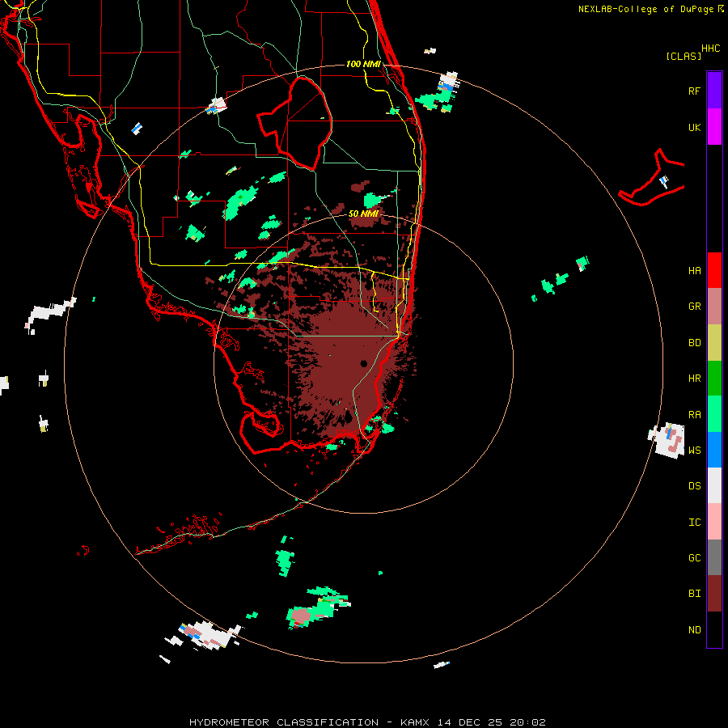Click the BI brown legend swatch
This screenshot has height=728, width=728.
[714, 594]
